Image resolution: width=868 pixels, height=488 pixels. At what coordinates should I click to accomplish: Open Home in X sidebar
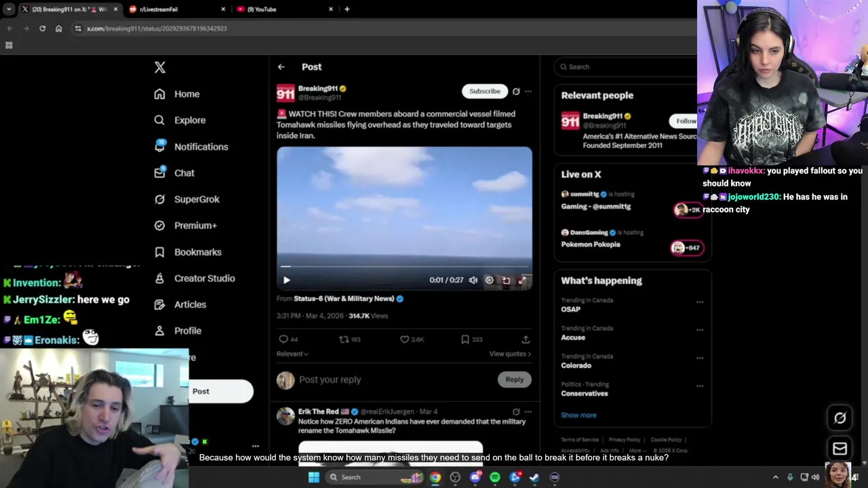(x=177, y=94)
